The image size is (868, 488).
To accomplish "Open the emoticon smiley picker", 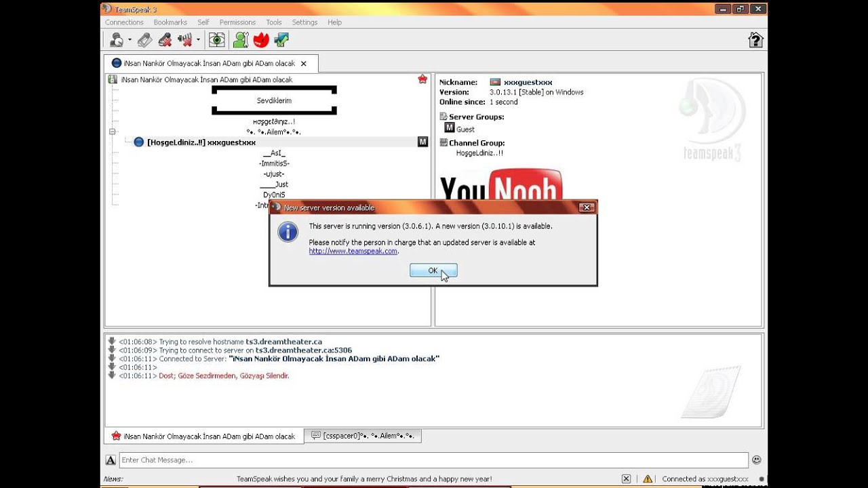I will coord(756,460).
